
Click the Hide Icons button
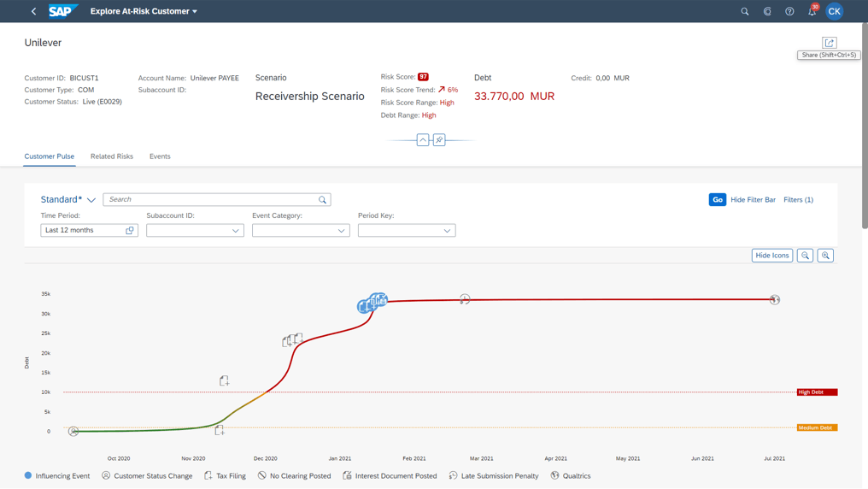coord(771,256)
